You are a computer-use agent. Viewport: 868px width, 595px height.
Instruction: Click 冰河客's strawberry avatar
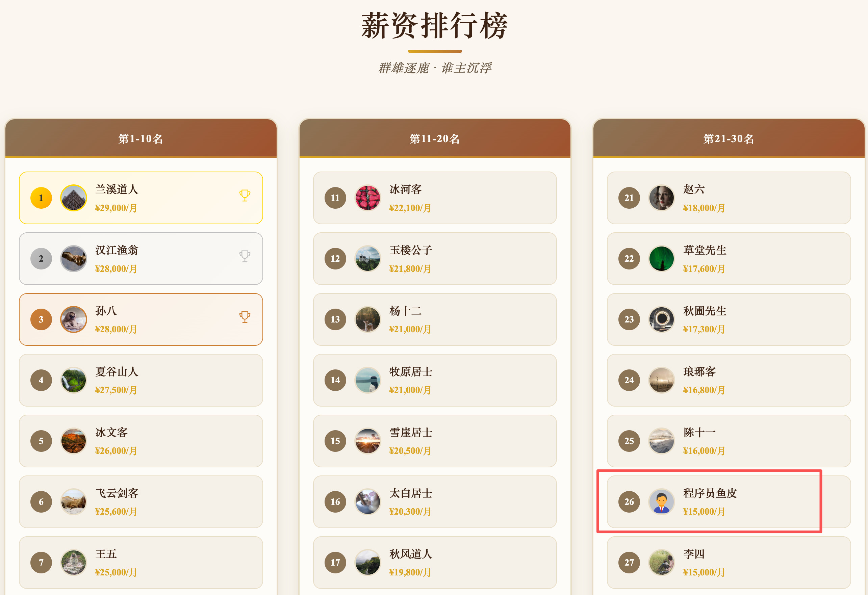point(367,198)
